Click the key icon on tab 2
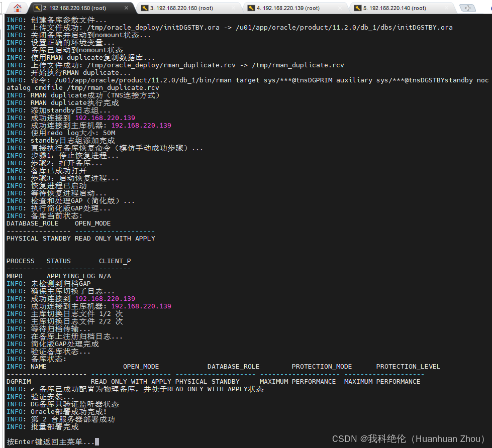This screenshot has height=448, width=492. coord(38,8)
